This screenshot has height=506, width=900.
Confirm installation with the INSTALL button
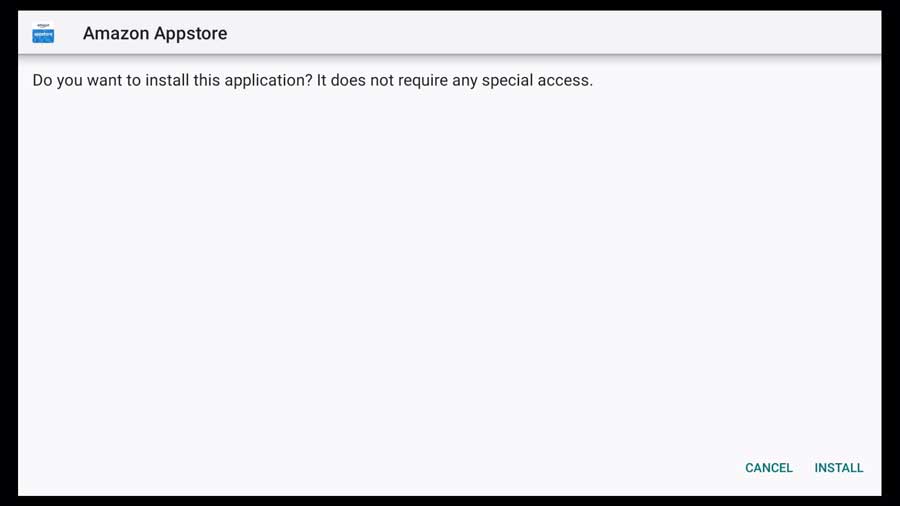839,468
